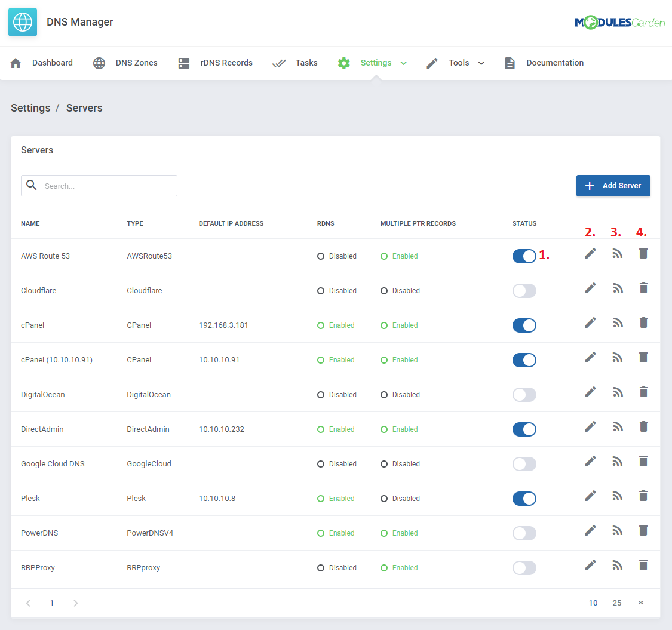Image resolution: width=672 pixels, height=630 pixels.
Task: Delete the RRPProxy server
Action: 643,566
